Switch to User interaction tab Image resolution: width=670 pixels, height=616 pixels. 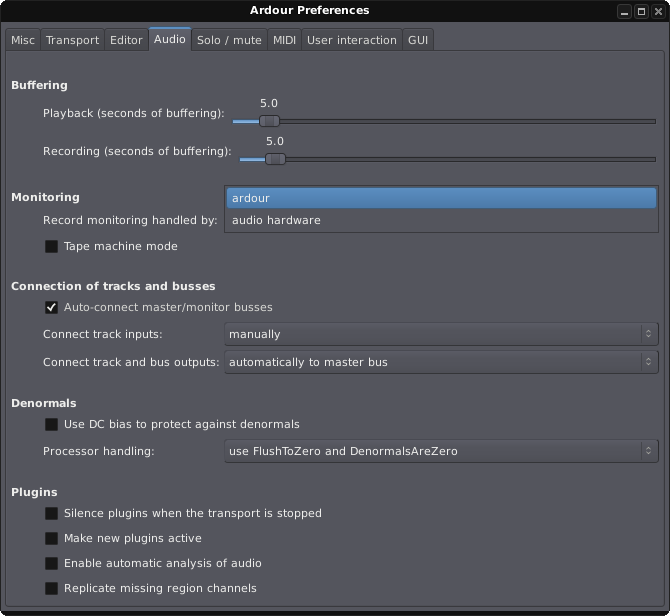pyautogui.click(x=350, y=40)
